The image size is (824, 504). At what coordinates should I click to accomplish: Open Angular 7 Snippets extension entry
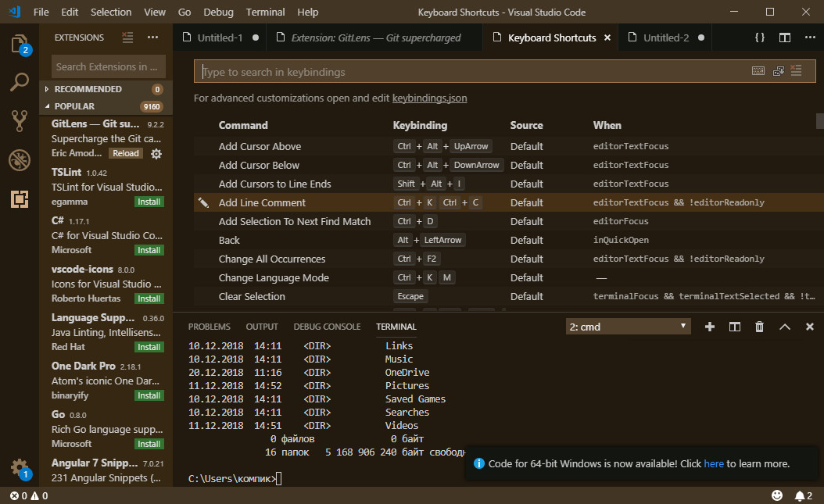pyautogui.click(x=106, y=470)
